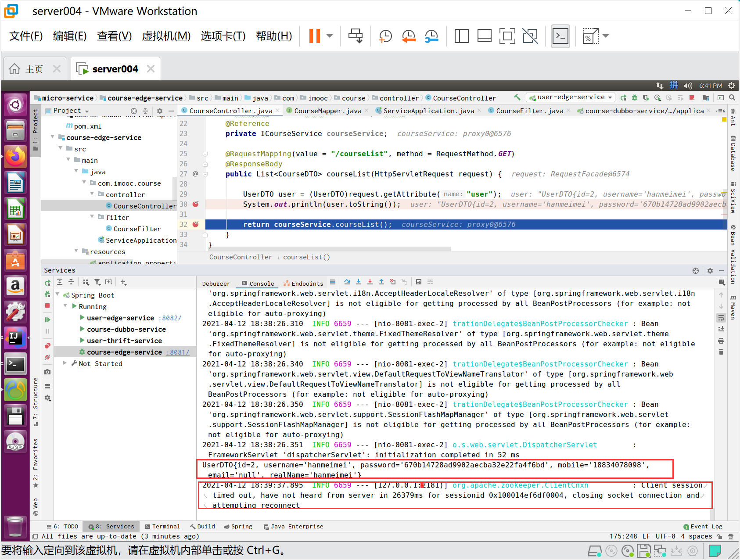740x560 pixels.
Task: Open IntelliJ IDEA icon in Ubuntu dock
Action: [x=15, y=338]
